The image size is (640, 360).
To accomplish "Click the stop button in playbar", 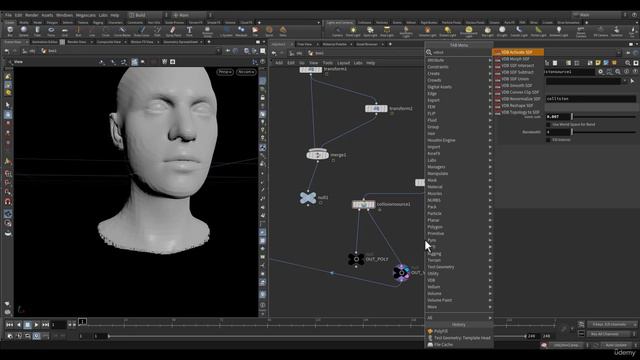I will click(27, 325).
